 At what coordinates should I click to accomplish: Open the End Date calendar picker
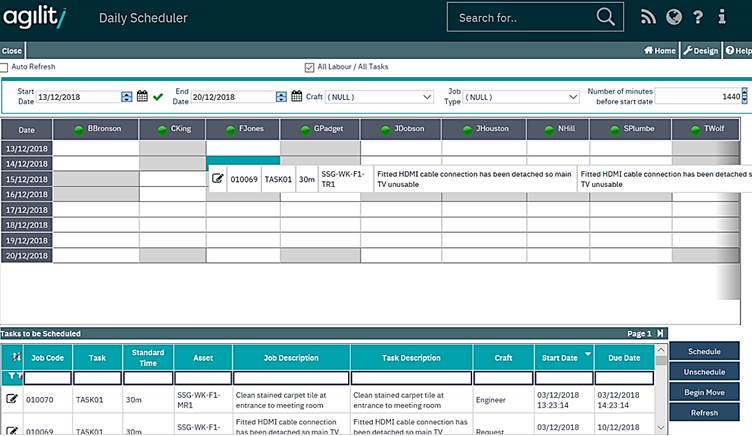[296, 97]
